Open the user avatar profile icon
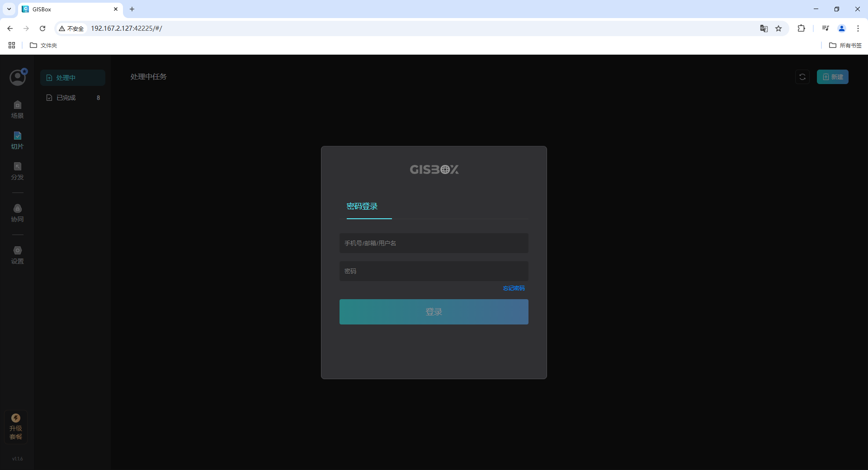 pos(18,78)
